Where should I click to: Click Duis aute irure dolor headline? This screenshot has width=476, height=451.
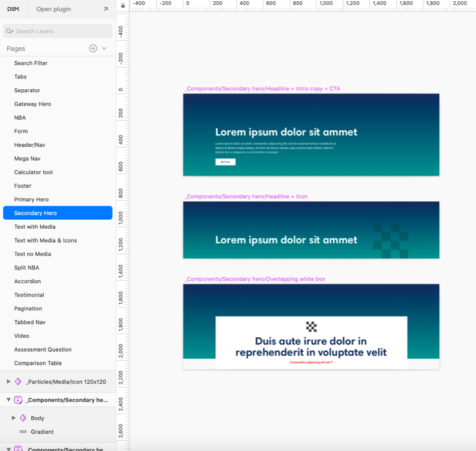pos(311,347)
